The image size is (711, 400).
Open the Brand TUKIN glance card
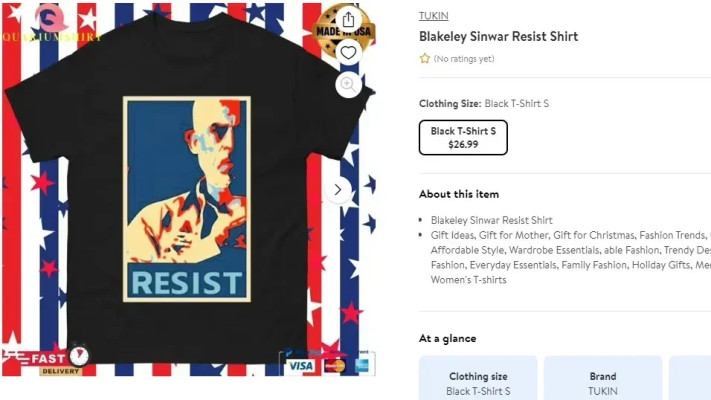[603, 378]
